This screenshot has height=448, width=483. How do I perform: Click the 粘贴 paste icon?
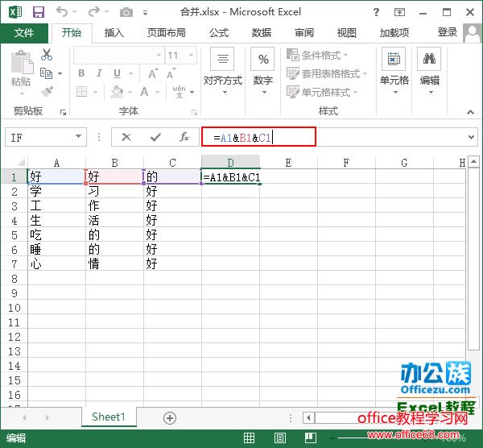21,63
